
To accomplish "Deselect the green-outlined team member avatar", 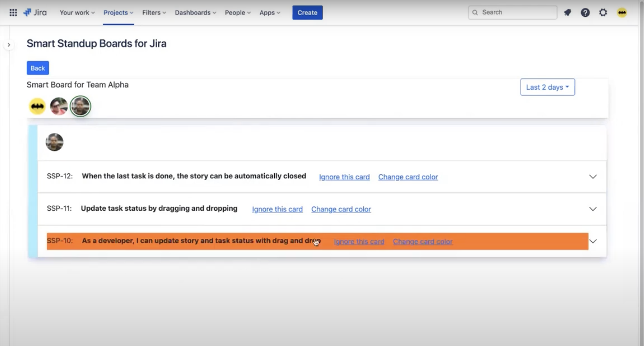I will point(80,106).
